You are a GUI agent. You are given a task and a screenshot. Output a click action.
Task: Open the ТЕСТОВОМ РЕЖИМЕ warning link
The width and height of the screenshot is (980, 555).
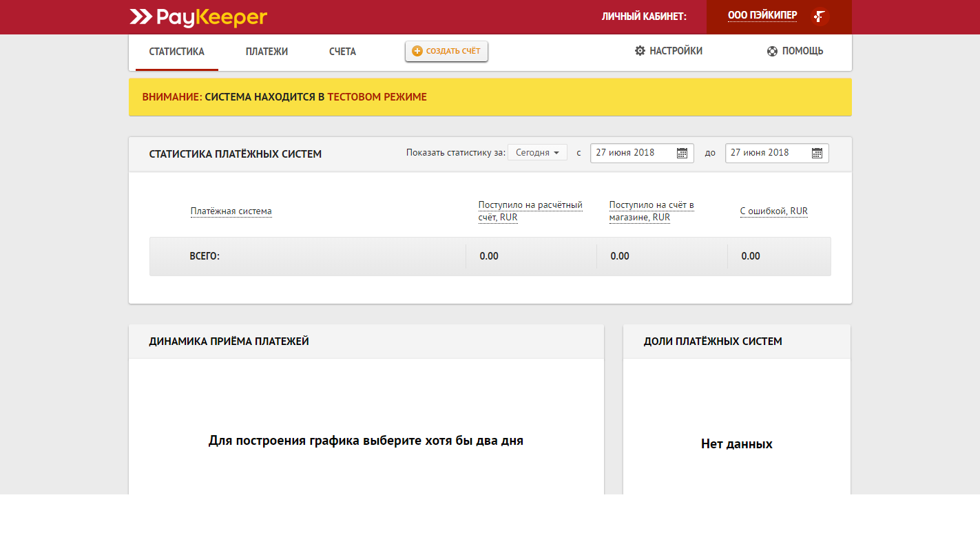[x=377, y=96]
